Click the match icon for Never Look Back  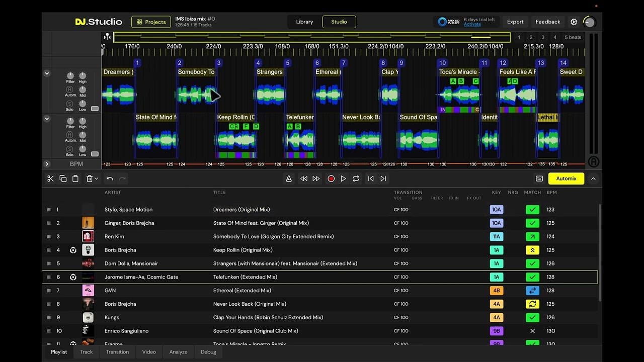[x=532, y=304]
